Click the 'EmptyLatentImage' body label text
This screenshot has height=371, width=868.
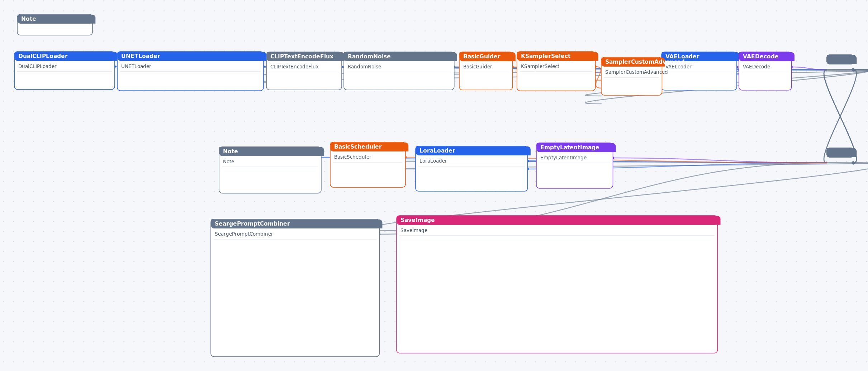563,158
